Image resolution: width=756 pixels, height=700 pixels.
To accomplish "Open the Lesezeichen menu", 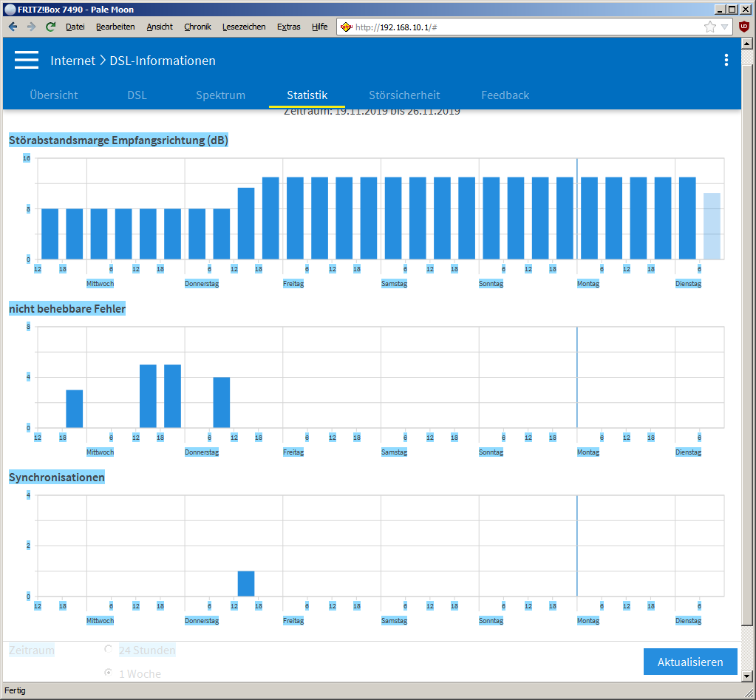I will (x=244, y=27).
